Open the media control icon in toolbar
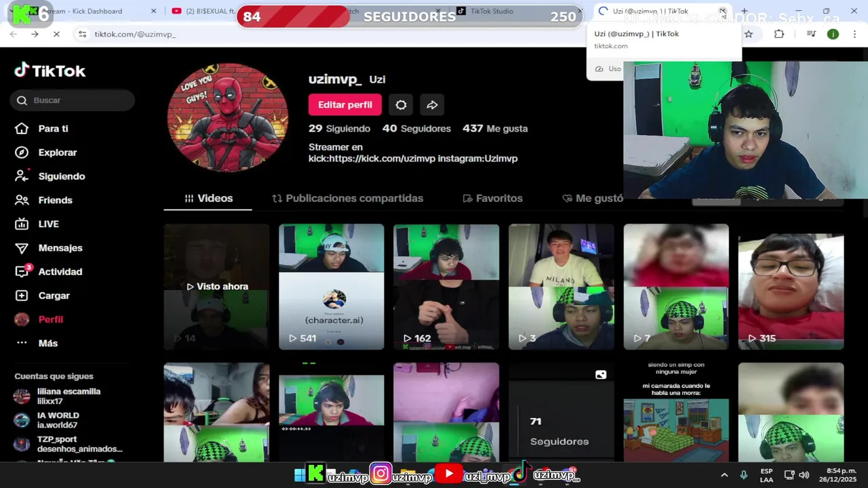The image size is (868, 488). (x=810, y=34)
